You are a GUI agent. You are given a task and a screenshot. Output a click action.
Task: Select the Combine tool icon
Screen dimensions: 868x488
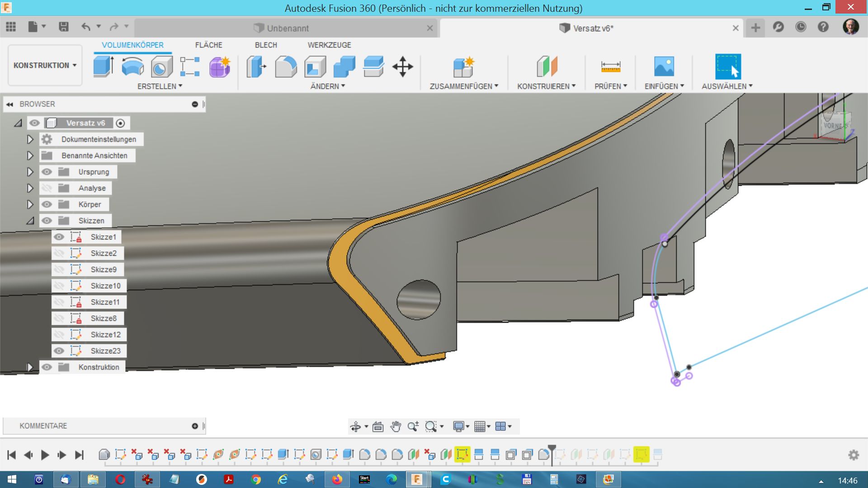point(344,66)
